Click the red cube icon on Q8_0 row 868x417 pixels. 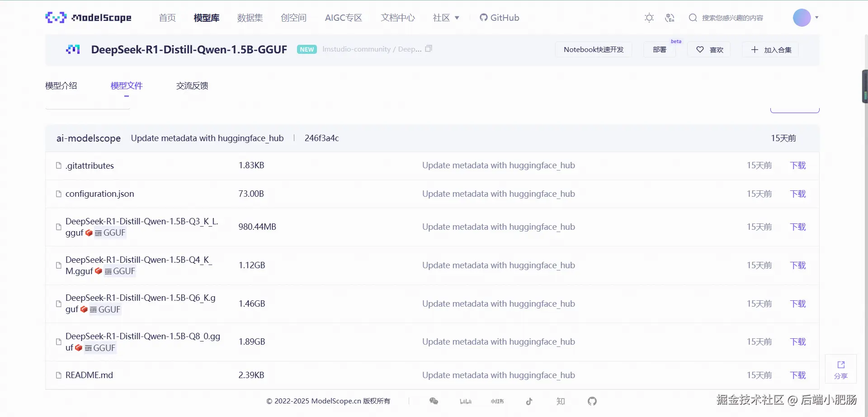79,348
